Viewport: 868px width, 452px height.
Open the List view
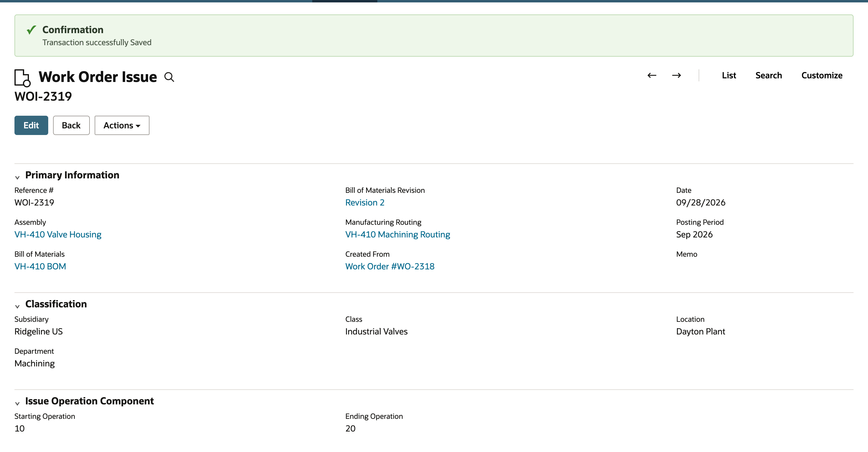[x=728, y=75]
